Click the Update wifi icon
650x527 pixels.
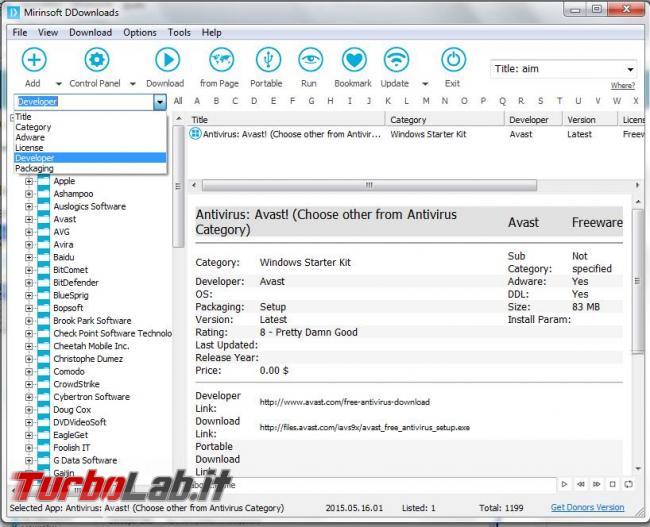point(396,60)
